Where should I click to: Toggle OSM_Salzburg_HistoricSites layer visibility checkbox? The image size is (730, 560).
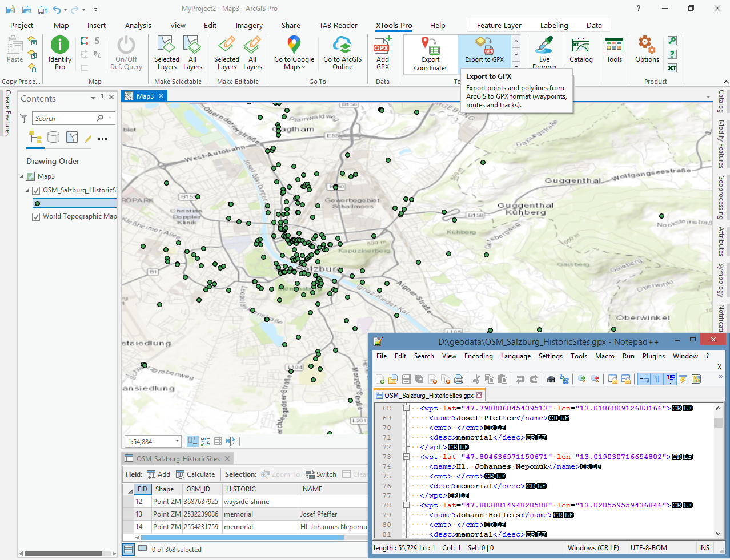pos(36,190)
